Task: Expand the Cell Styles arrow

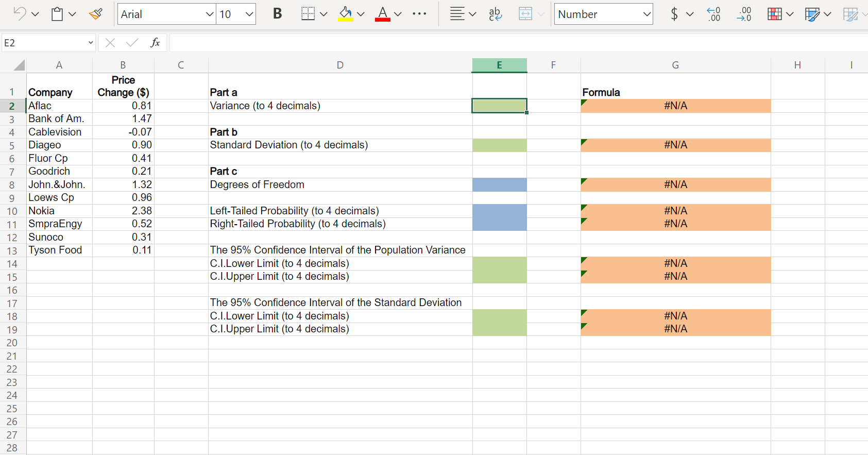Action: coord(827,14)
